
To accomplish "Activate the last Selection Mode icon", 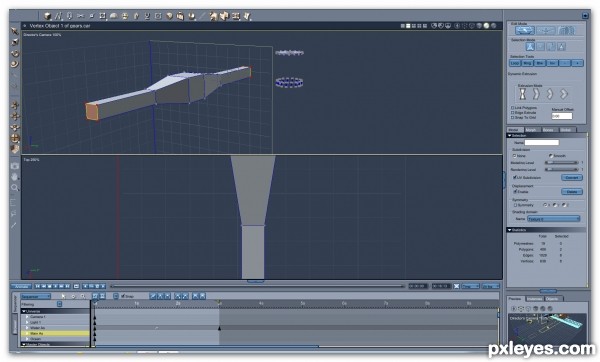I will point(561,47).
